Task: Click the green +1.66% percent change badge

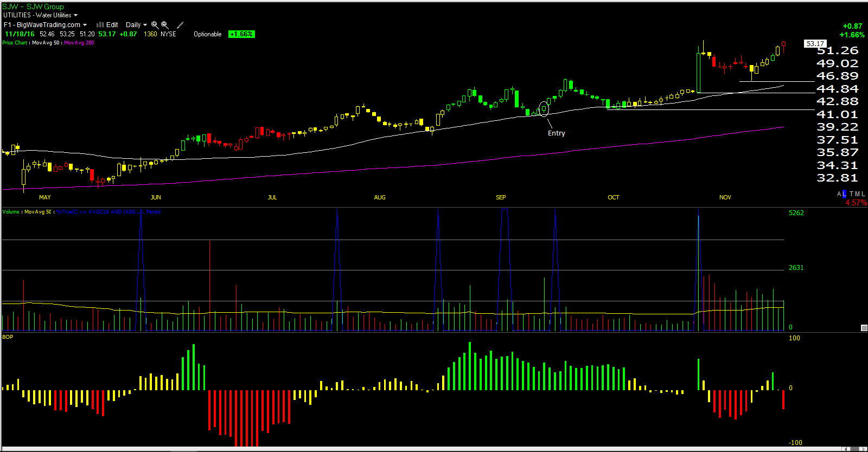Action: 241,34
